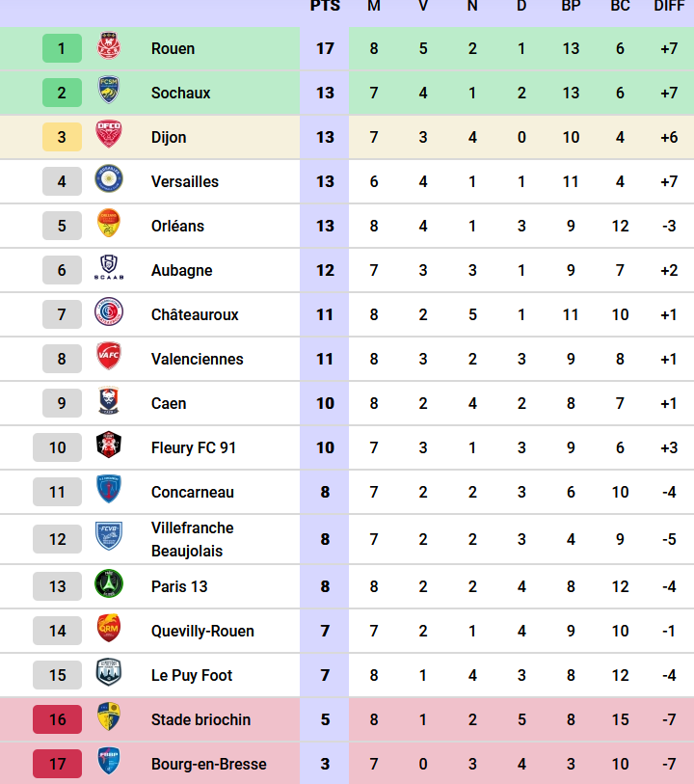Click the Aubagne team logo

pyautogui.click(x=108, y=269)
